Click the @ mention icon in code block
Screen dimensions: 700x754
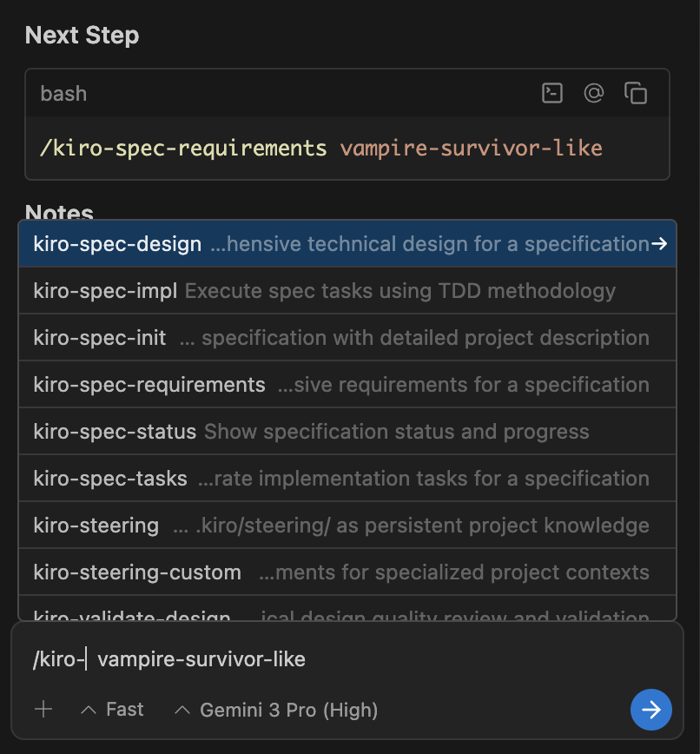[x=594, y=93]
